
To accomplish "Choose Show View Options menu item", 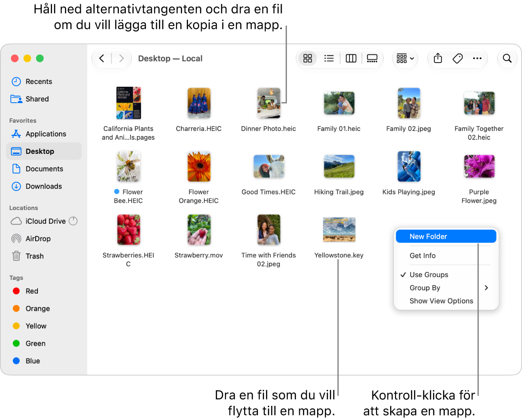I will point(446,301).
